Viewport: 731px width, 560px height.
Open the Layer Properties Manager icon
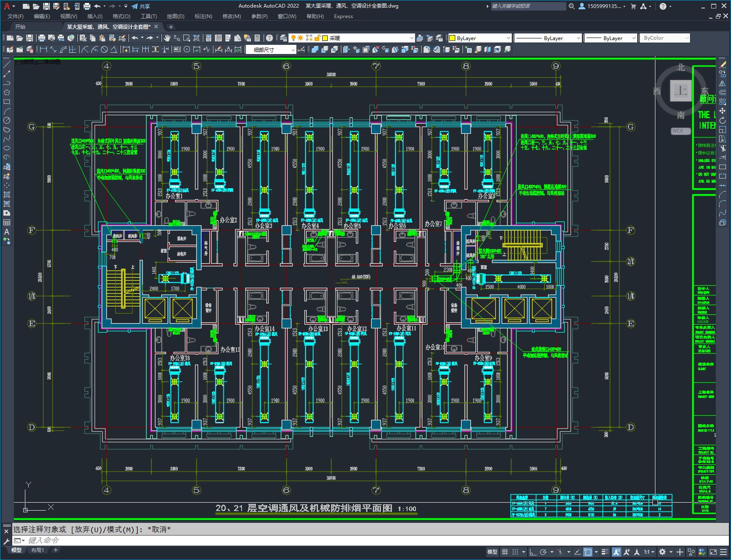coord(283,38)
